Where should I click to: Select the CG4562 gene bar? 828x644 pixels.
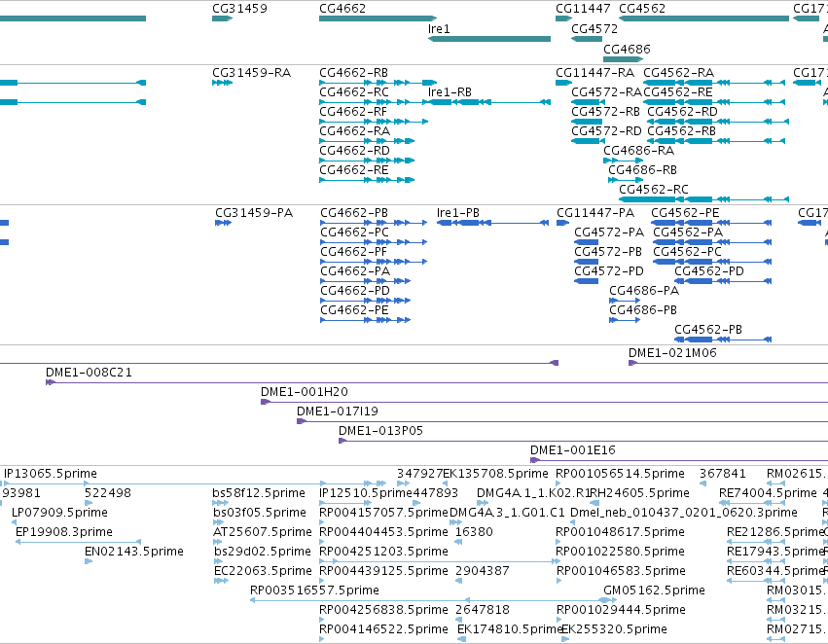[x=703, y=18]
